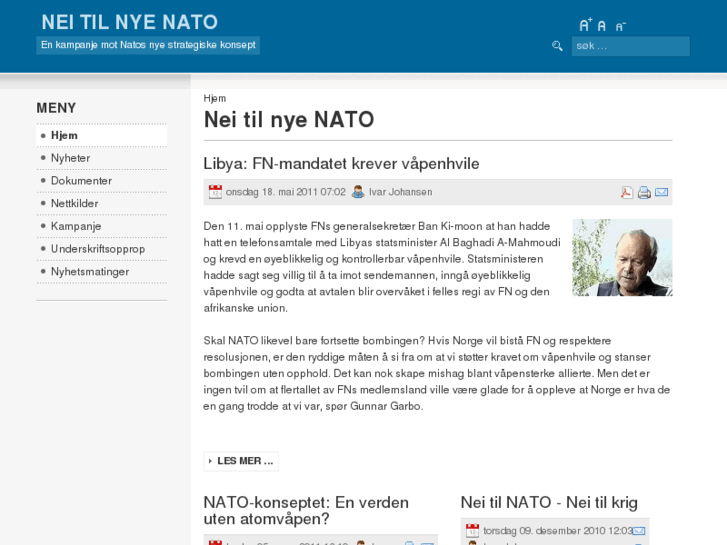Click the Hjem breadcrumb
The image size is (727, 545).
(215, 98)
